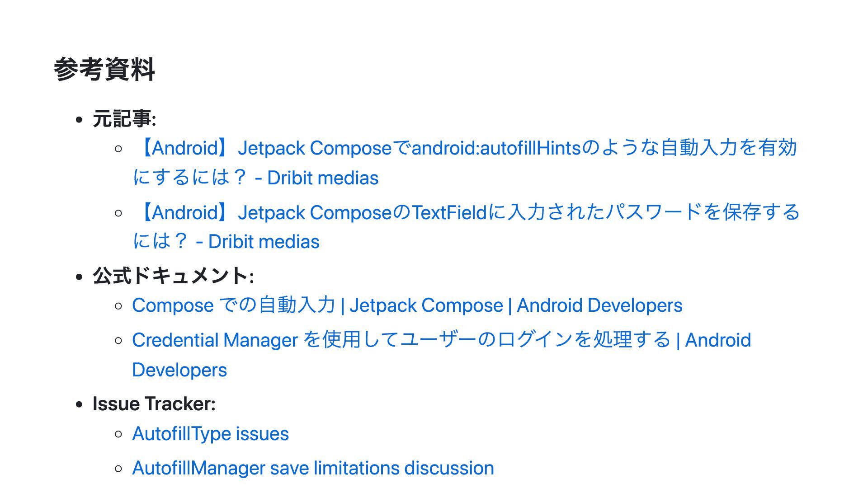Click the hollow bullet beside 'AutofillType issues'

[118, 434]
